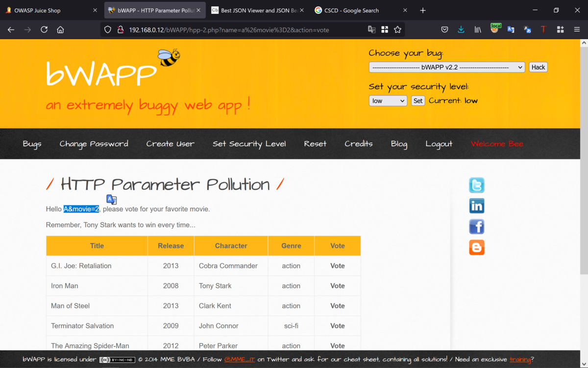Close the Best JSON Viewer tab
588x368 pixels.
(302, 10)
